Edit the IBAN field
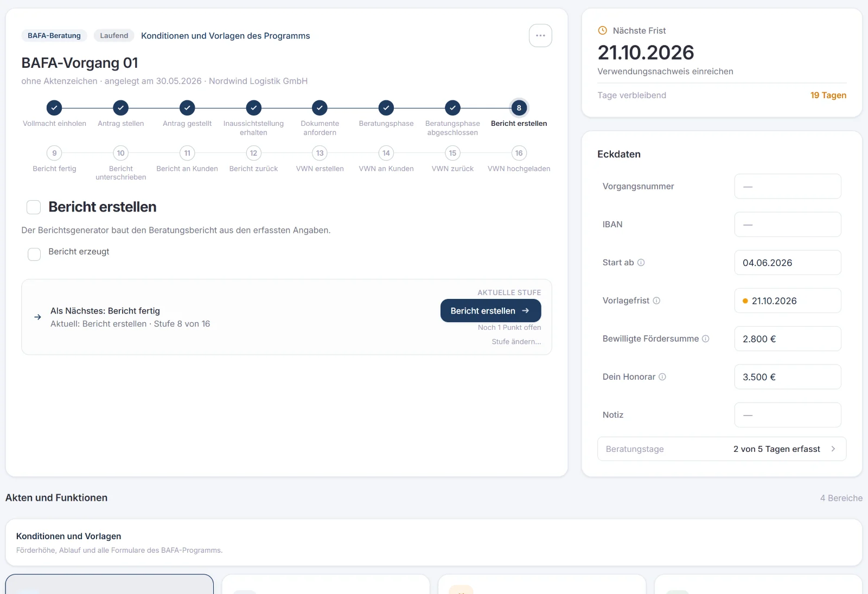This screenshot has height=594, width=868. point(788,225)
